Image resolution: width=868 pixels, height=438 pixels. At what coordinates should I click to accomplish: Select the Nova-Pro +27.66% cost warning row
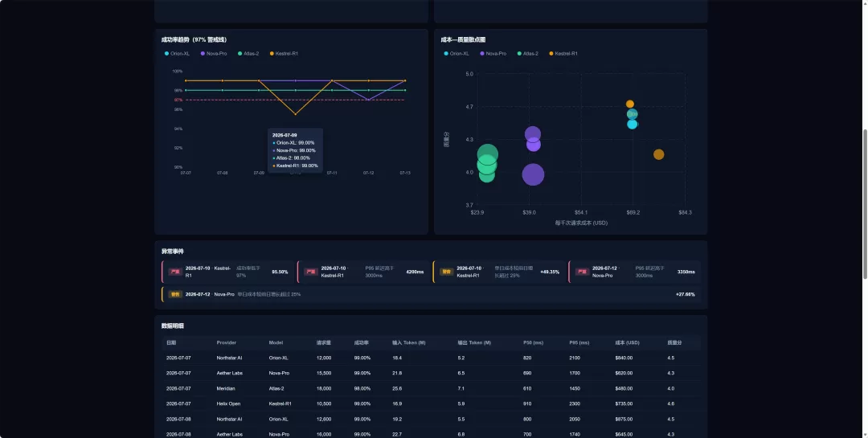[432, 295]
